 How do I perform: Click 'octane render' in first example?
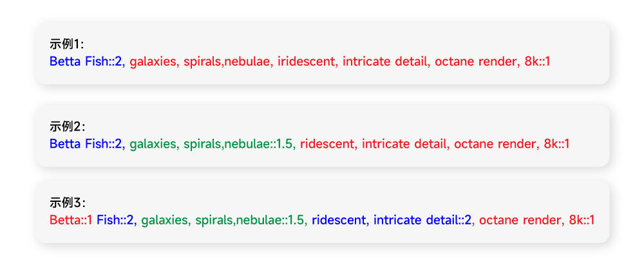475,62
